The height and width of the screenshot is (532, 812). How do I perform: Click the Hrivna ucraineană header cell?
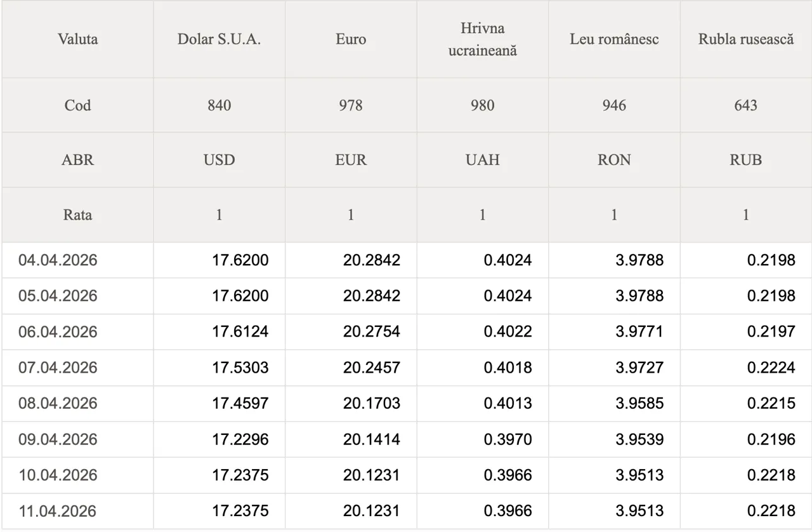[x=483, y=39]
